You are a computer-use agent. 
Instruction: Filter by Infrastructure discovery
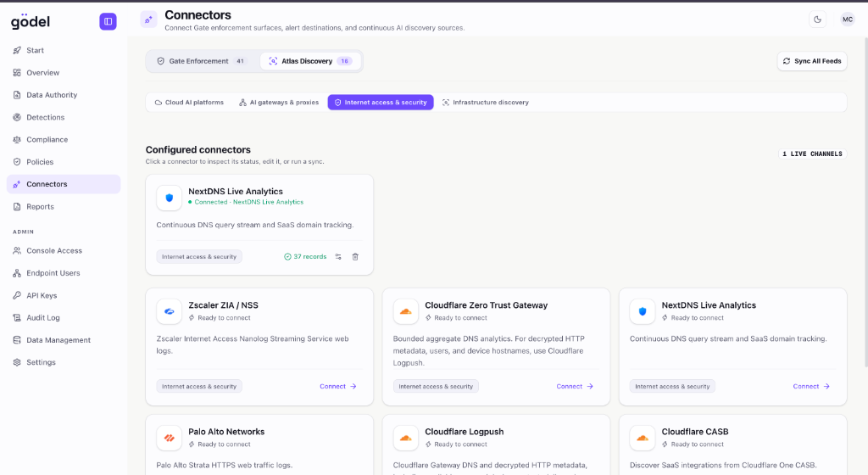(x=486, y=103)
